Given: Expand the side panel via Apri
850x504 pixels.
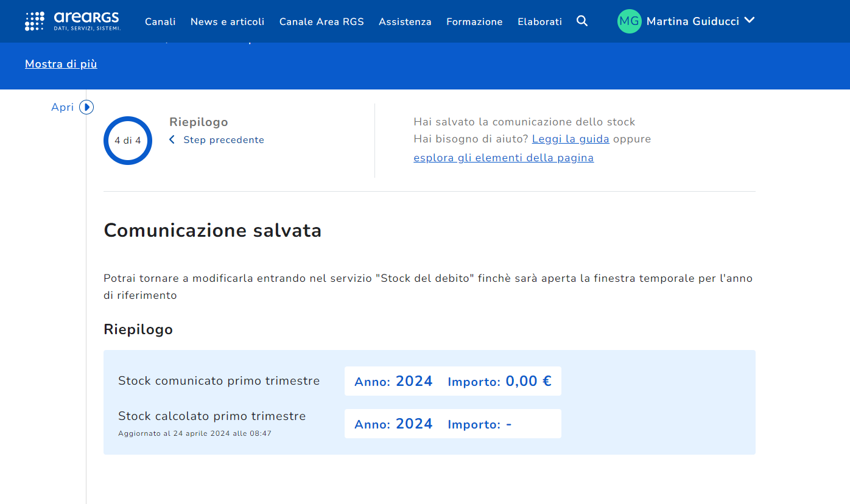Looking at the screenshot, I should pos(63,107).
